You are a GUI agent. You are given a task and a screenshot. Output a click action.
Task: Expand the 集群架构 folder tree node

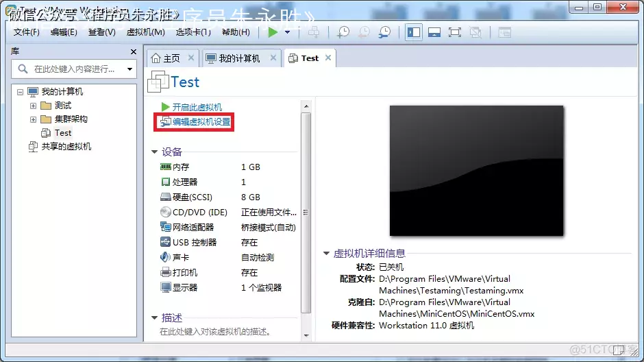click(x=33, y=119)
